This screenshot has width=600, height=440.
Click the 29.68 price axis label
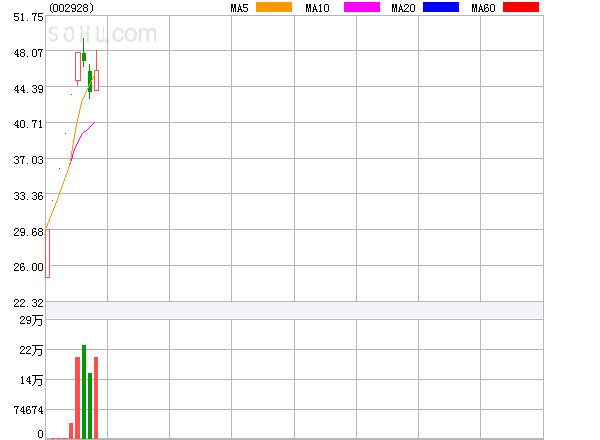click(x=28, y=232)
